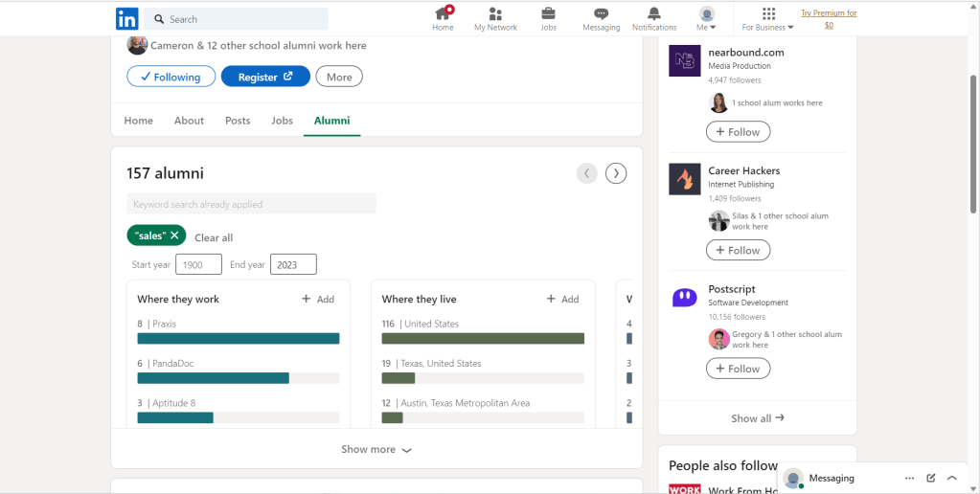Switch to the About tab
Image resolution: width=980 pixels, height=494 pixels.
189,121
